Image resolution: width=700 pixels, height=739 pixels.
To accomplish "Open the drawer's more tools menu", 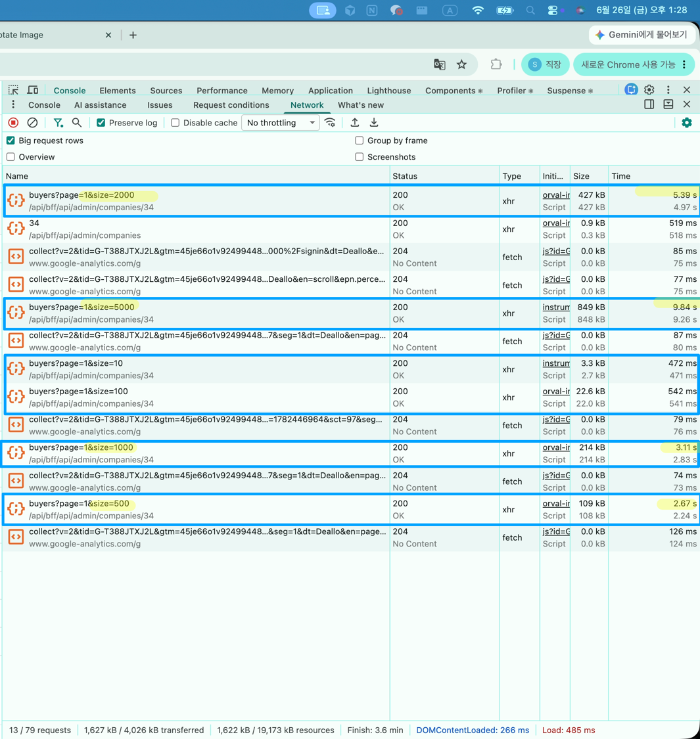I will pyautogui.click(x=13, y=104).
